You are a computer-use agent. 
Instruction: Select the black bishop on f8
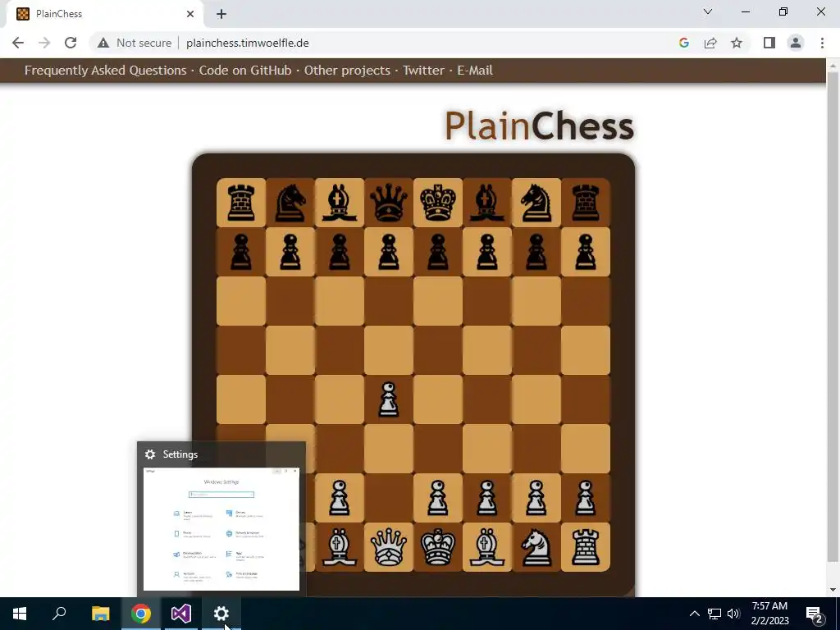(x=487, y=203)
